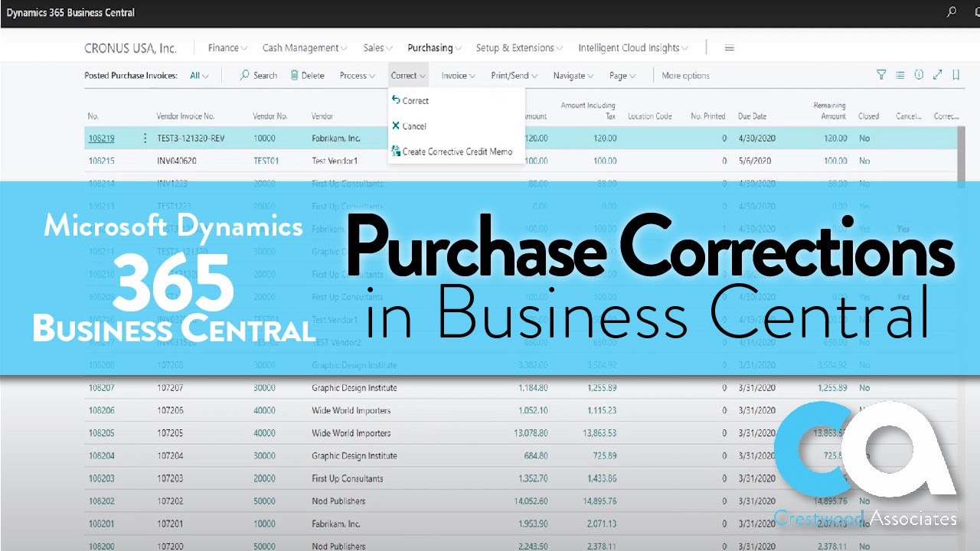This screenshot has height=551, width=980.
Task: Open row options dots for invoice 108219
Action: (145, 139)
